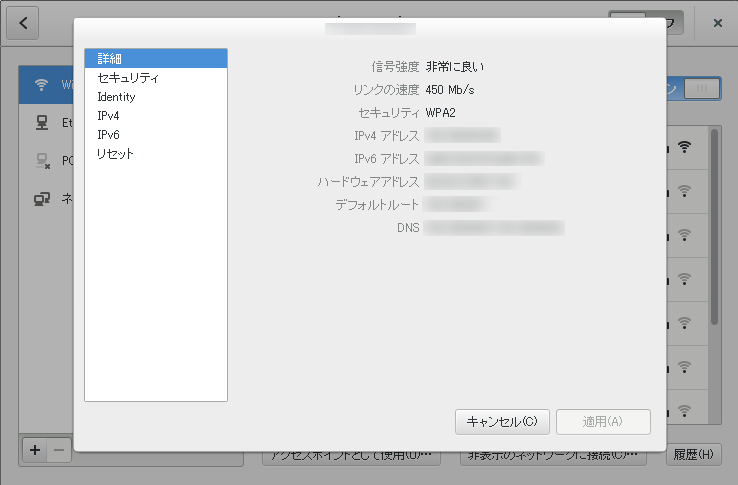Click the Wi-Fi list vertical scrollbar
The image size is (738, 485).
(714, 227)
